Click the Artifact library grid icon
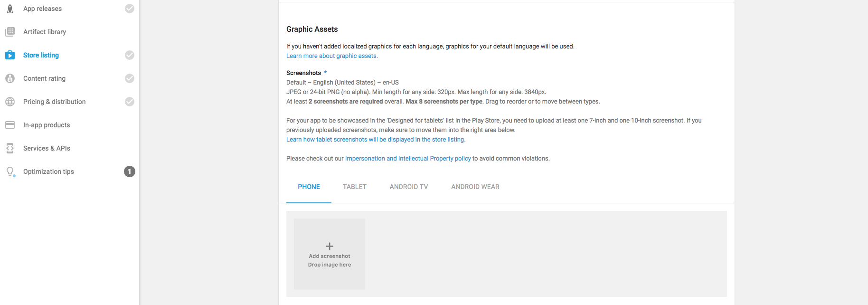Image resolution: width=868 pixels, height=305 pixels. pyautogui.click(x=10, y=32)
